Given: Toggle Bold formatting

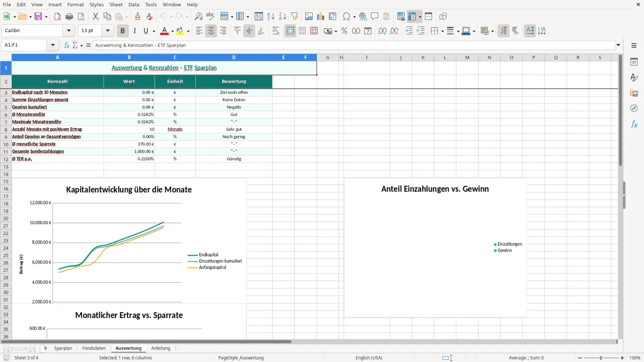Looking at the screenshot, I should click(123, 31).
